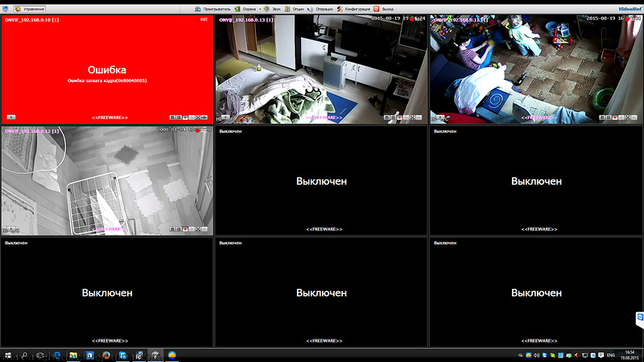Toggle record button in 192.168.0.13 camera tile
The image size is (644, 362).
coord(399,117)
